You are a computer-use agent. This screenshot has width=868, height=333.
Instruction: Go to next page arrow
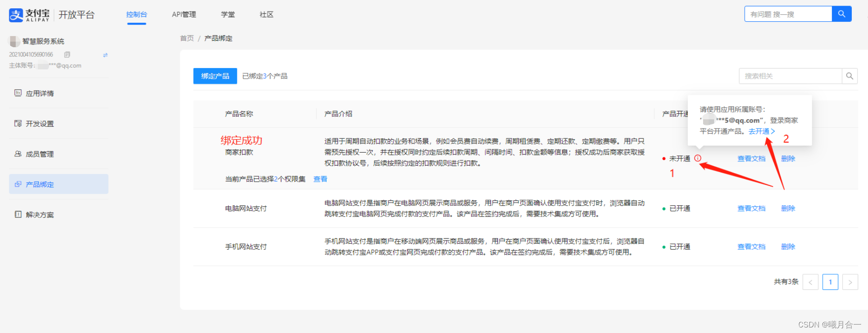click(850, 282)
